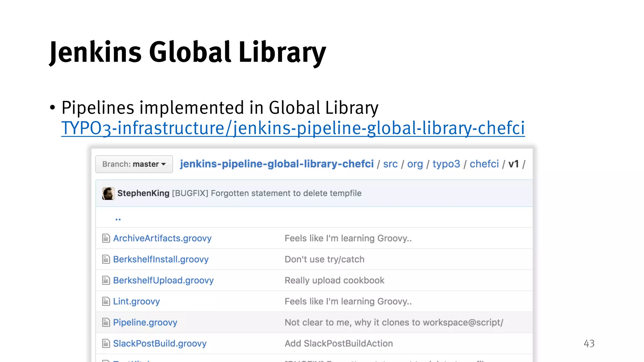Open 'Not clear to me, why it clones' commit
The height and width of the screenshot is (362, 644).
[394, 323]
